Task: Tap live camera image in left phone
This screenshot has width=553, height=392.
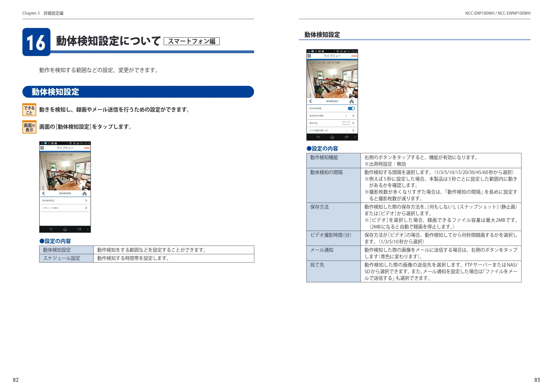Action: [65, 171]
